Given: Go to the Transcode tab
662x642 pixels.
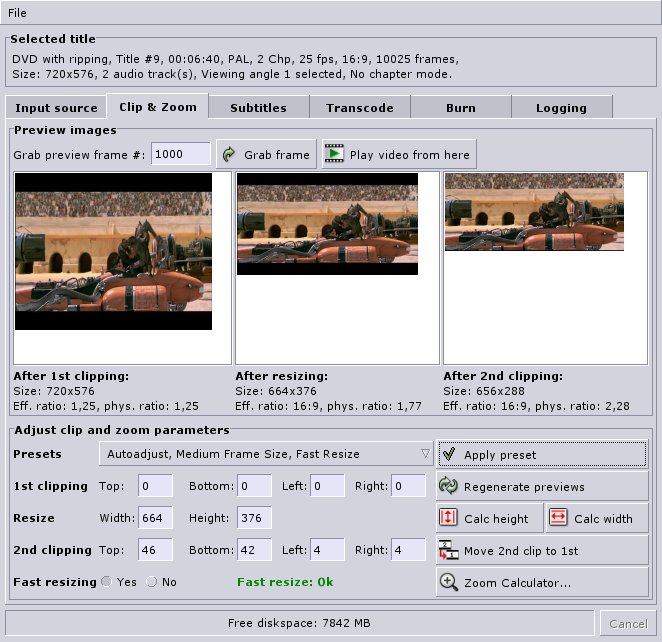Looking at the screenshot, I should point(360,108).
